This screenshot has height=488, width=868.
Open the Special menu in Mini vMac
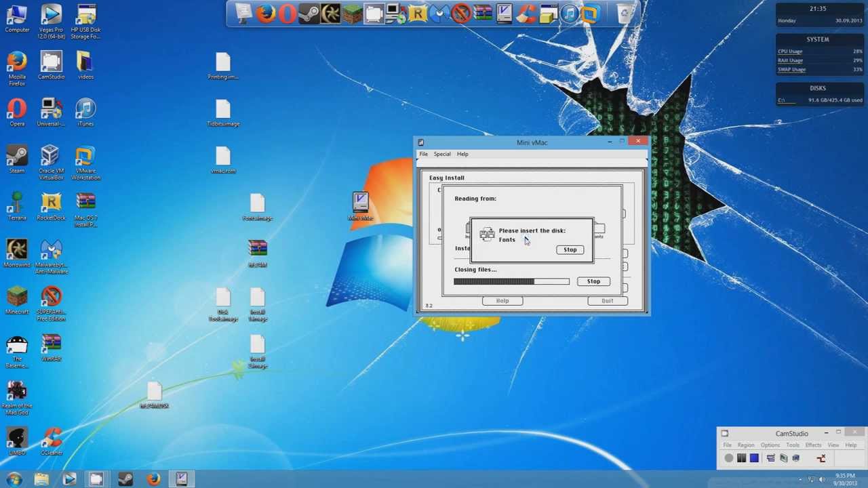pos(442,154)
